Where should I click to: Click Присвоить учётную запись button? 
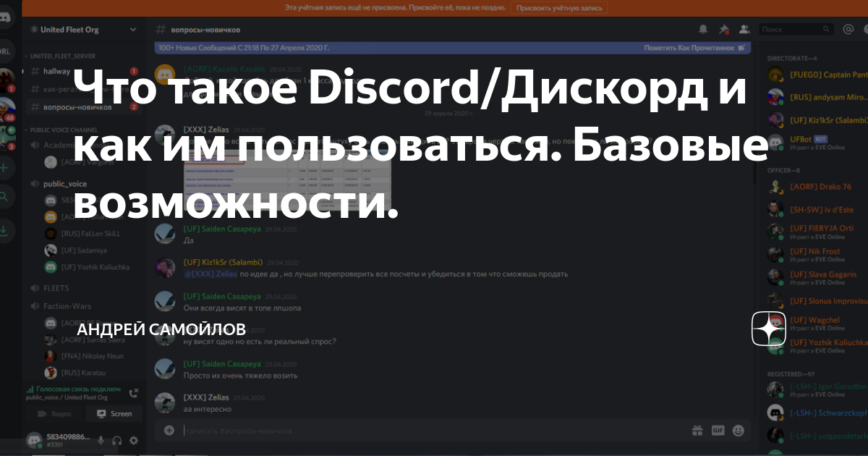click(x=558, y=7)
